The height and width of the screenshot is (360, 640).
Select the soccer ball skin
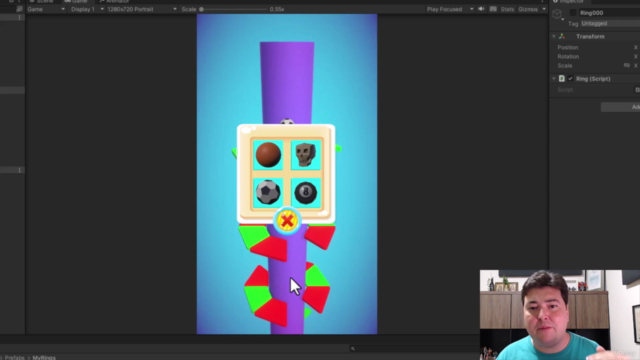[x=268, y=192]
